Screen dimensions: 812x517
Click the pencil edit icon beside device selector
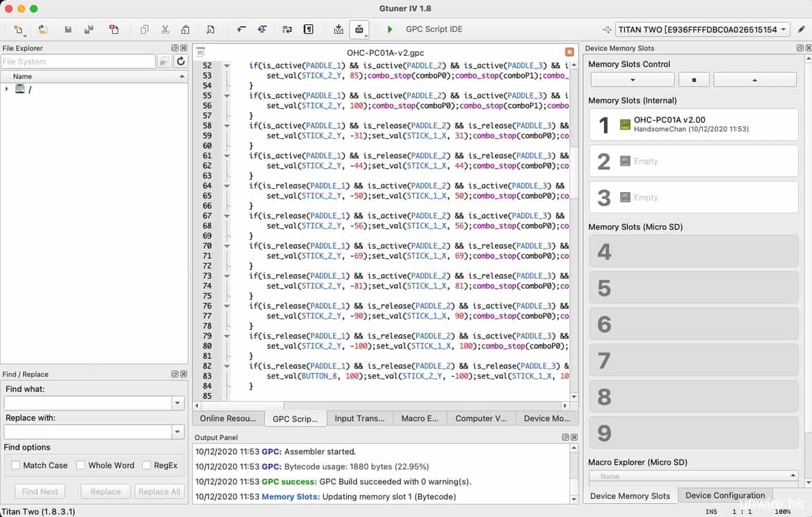click(802, 29)
